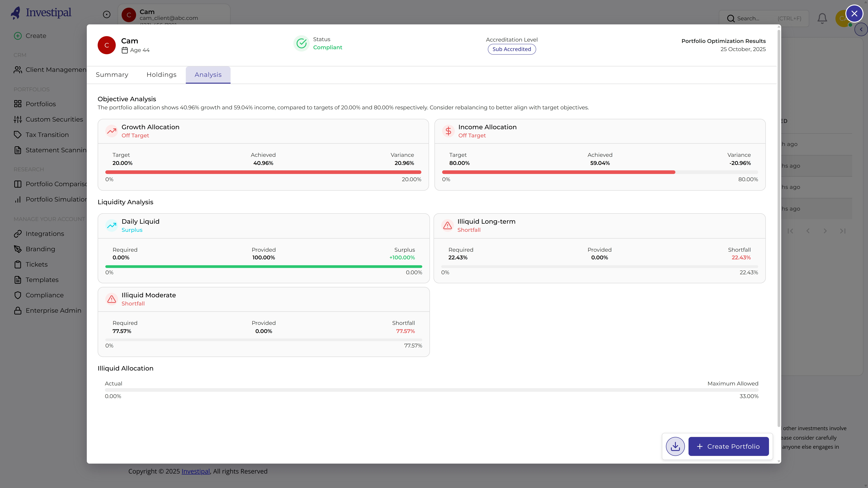Click the green Compliant status check icon

coord(301,43)
